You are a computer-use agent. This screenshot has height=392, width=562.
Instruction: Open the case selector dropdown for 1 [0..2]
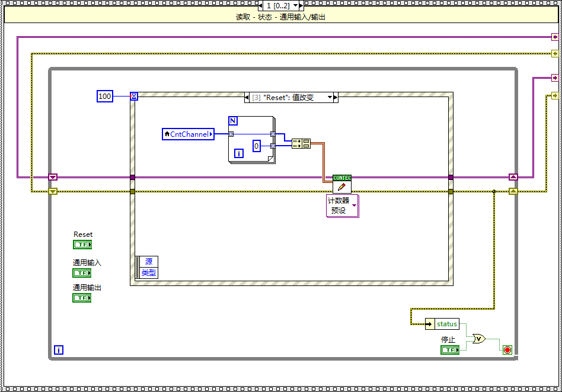[296, 5]
